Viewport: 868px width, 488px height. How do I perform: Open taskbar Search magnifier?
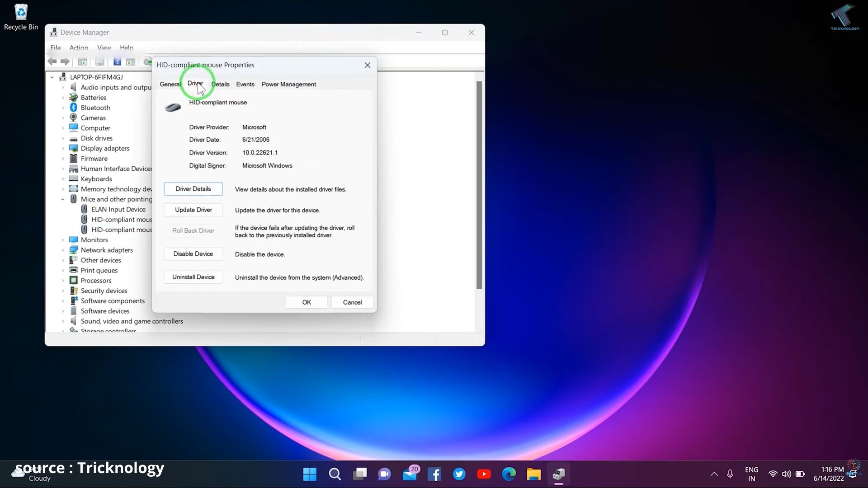coord(335,474)
